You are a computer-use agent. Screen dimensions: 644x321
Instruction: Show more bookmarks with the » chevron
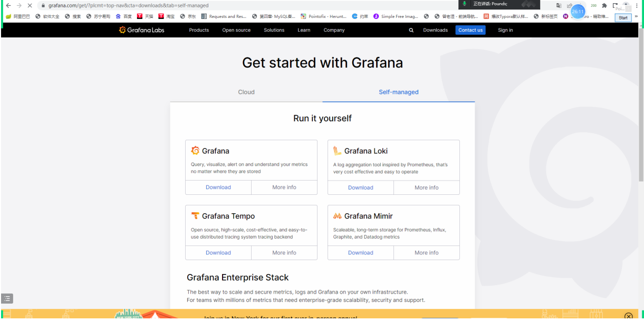click(x=636, y=16)
